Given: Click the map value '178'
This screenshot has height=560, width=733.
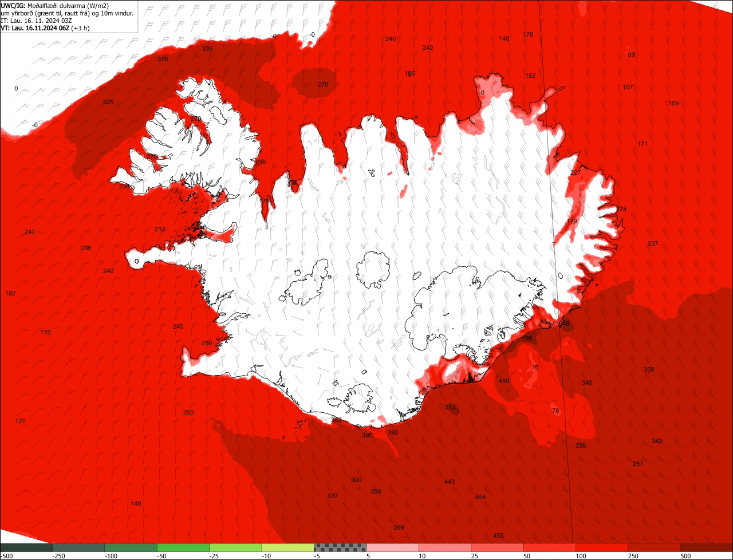Looking at the screenshot, I should coord(528,34).
